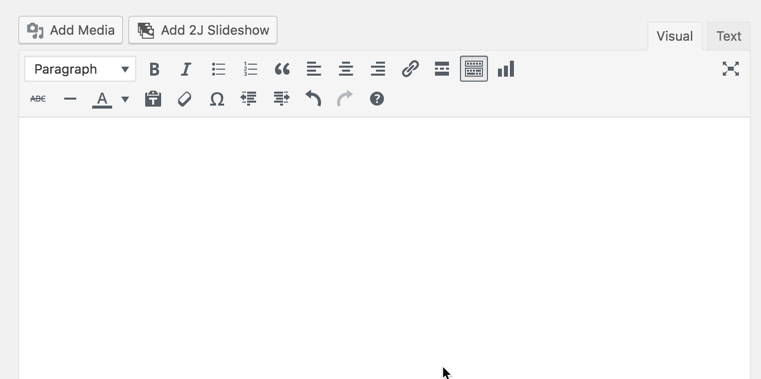
Task: Toggle italic formatting
Action: (186, 69)
